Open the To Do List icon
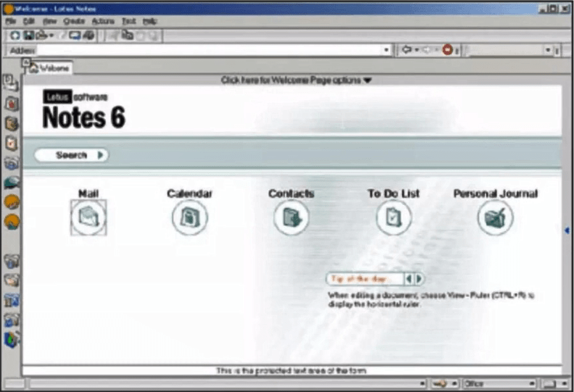This screenshot has height=392, width=574. pos(393,217)
